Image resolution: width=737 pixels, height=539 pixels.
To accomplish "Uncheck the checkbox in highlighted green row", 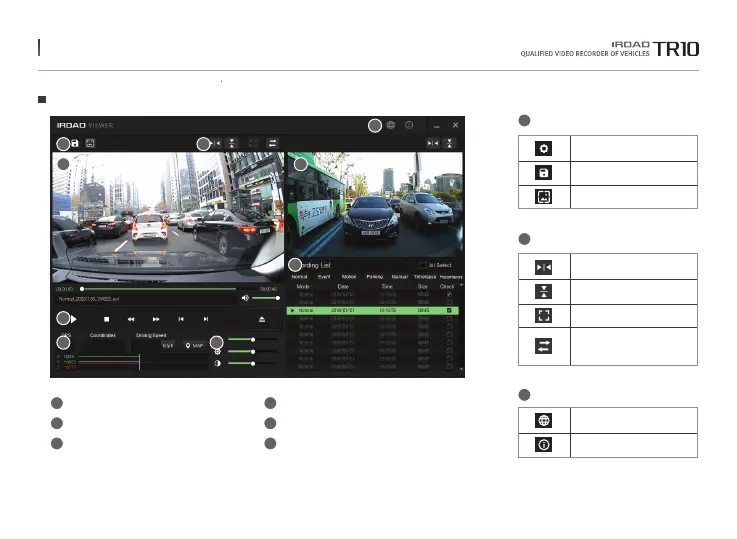I will [449, 311].
